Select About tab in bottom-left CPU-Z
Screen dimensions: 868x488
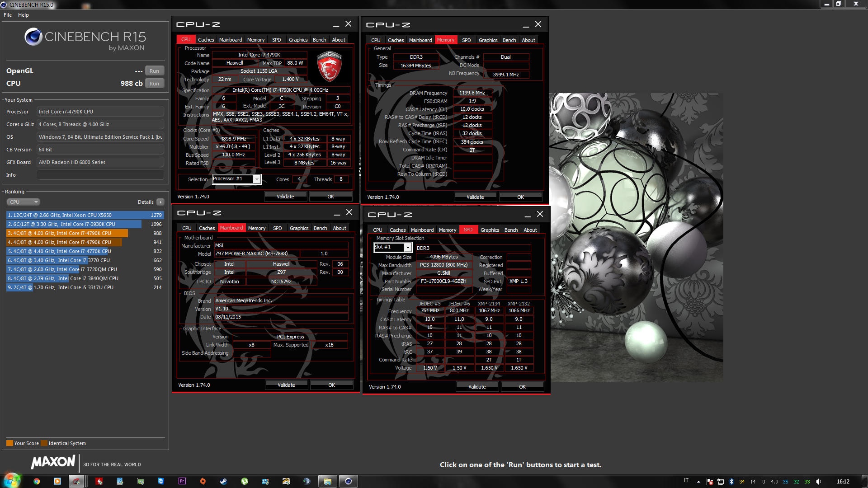tap(339, 228)
